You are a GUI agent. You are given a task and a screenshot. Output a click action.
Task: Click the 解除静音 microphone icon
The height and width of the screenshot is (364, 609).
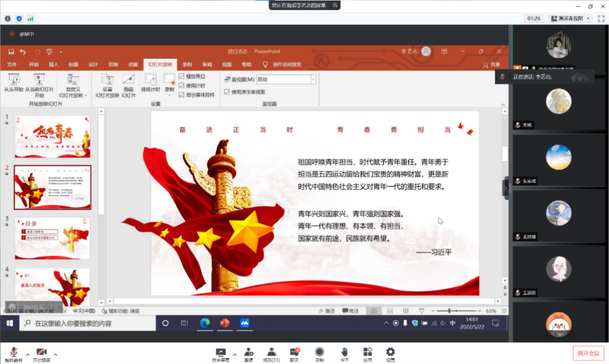(x=13, y=352)
